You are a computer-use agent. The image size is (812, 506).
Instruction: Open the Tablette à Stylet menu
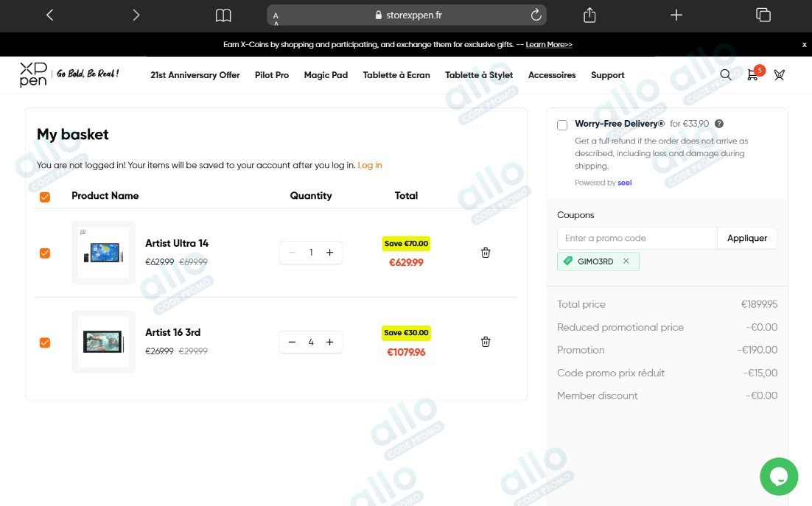(479, 75)
